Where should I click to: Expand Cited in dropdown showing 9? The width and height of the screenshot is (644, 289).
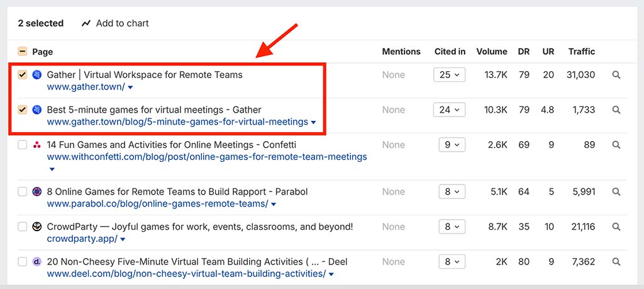pos(452,145)
